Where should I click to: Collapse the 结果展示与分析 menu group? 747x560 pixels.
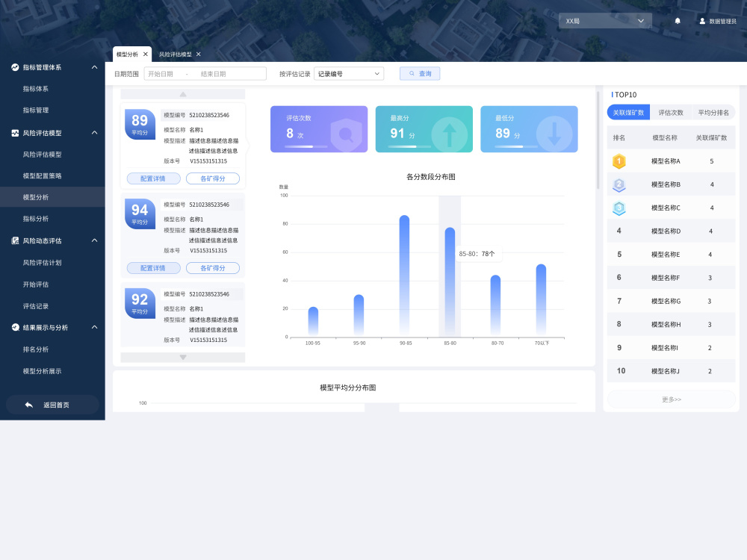(94, 327)
